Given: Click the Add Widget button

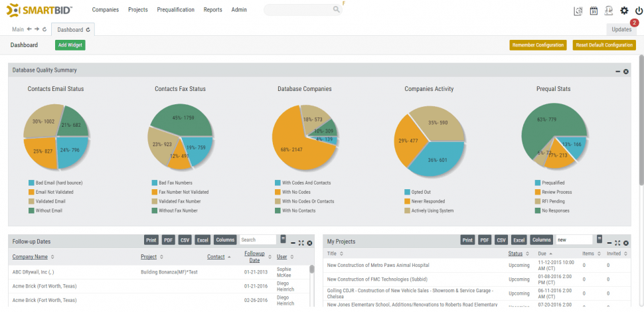Looking at the screenshot, I should point(70,45).
